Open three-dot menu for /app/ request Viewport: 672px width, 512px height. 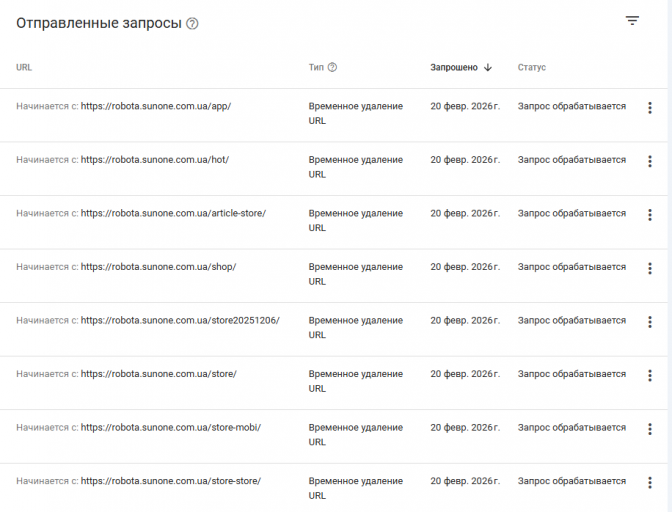pos(650,108)
